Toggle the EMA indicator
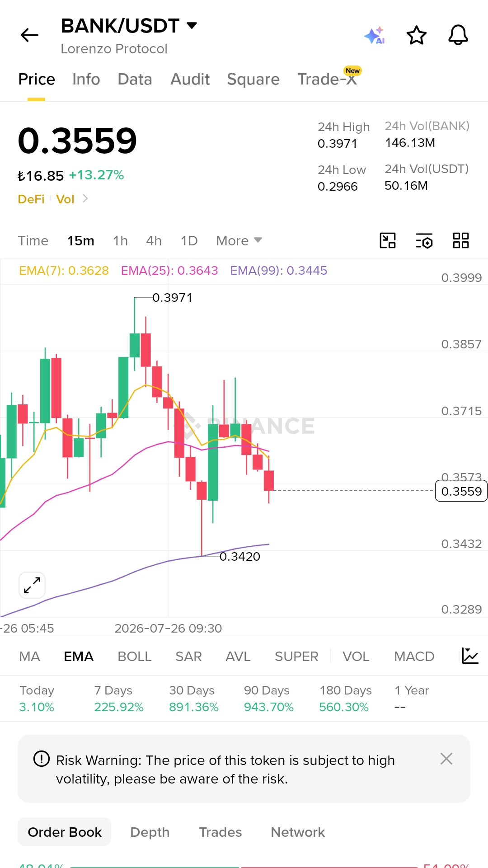This screenshot has height=868, width=488. (x=79, y=656)
